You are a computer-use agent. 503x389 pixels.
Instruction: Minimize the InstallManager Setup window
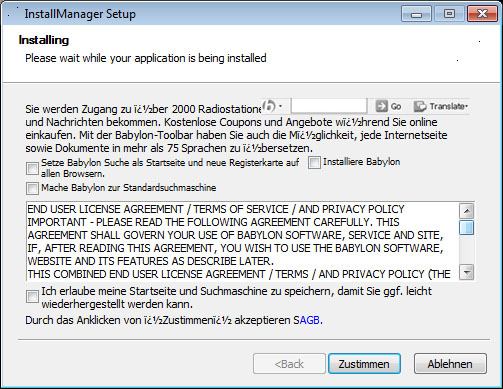416,14
